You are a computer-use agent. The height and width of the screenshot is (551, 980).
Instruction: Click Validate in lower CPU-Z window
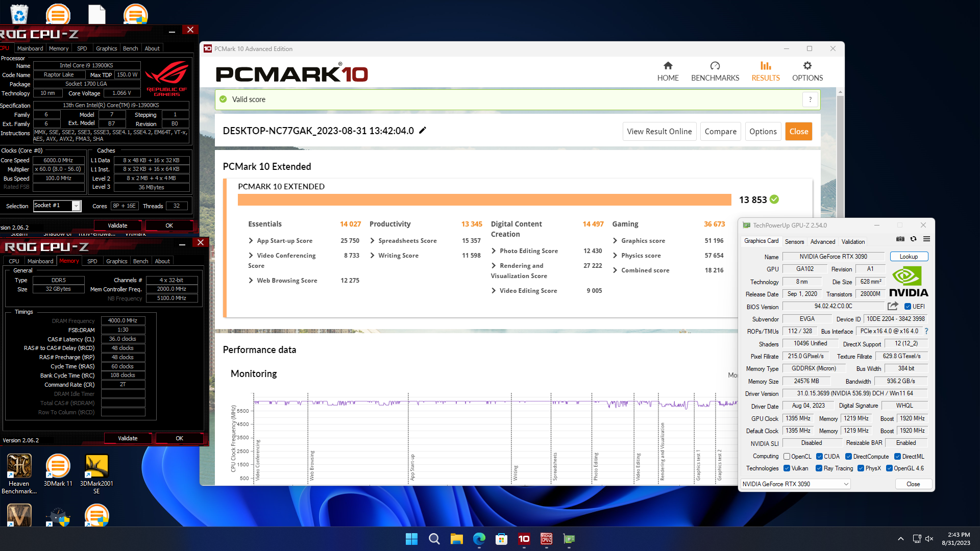coord(128,438)
